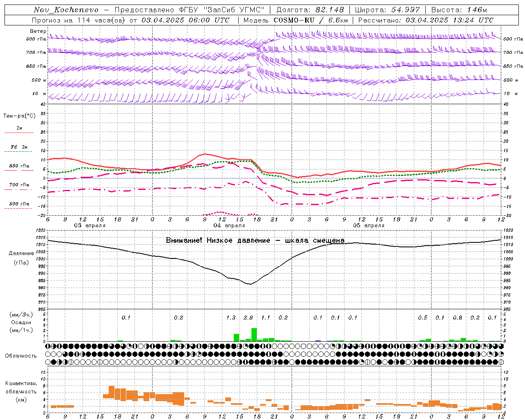
Task: Click the 2.8 precipitation total value
Action: [x=248, y=317]
